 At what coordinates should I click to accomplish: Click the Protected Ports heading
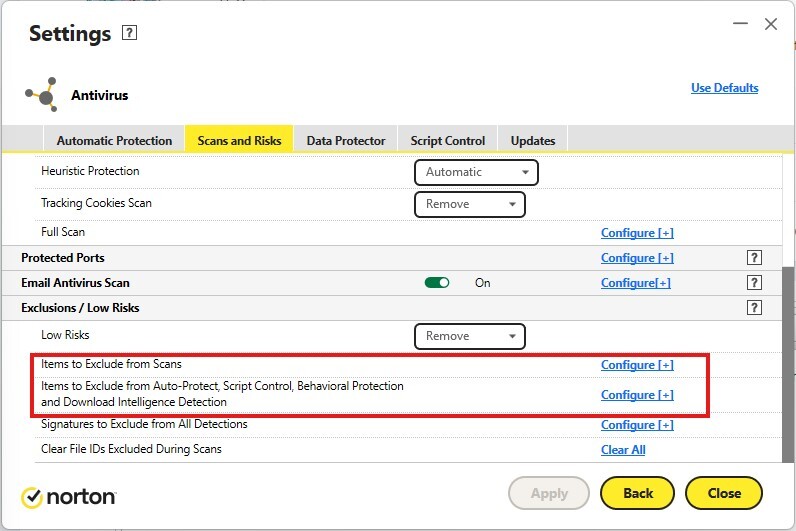(x=63, y=258)
